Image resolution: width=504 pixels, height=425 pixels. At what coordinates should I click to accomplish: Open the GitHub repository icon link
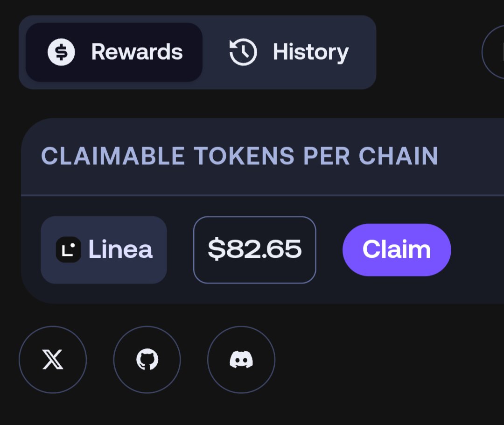pyautogui.click(x=147, y=360)
